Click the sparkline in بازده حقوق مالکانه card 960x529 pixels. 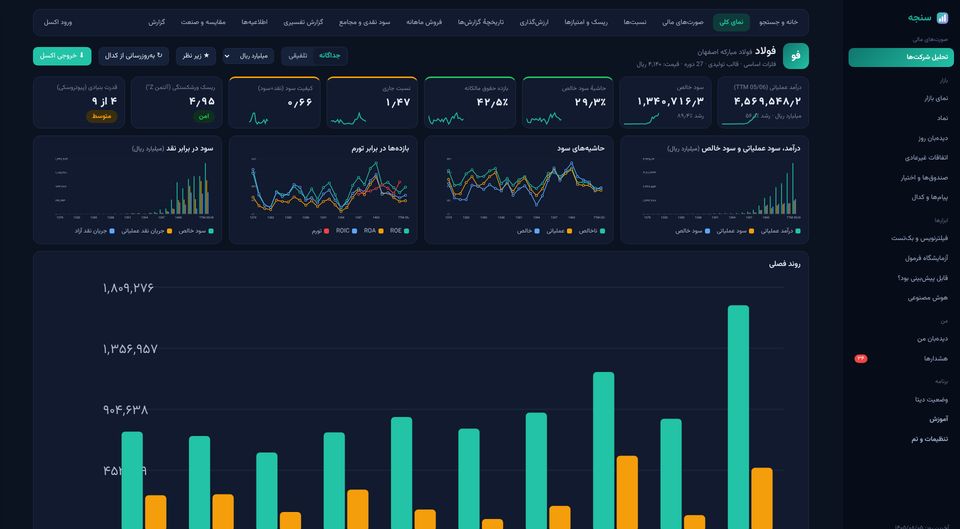(x=446, y=118)
